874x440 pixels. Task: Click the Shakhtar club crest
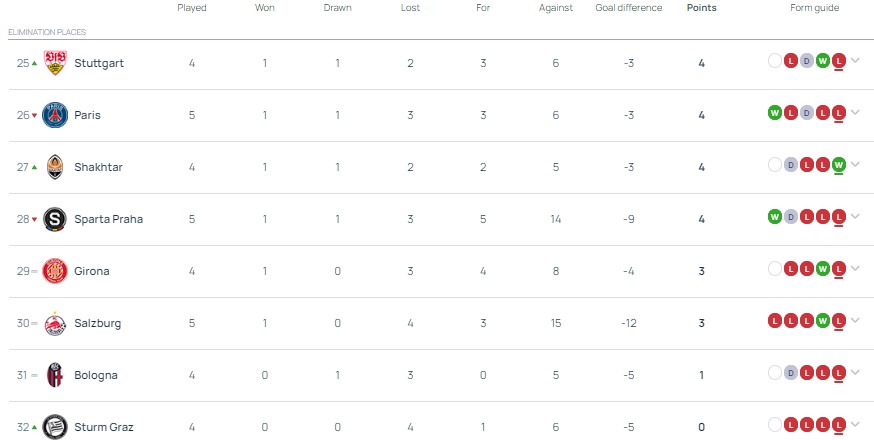(55, 167)
